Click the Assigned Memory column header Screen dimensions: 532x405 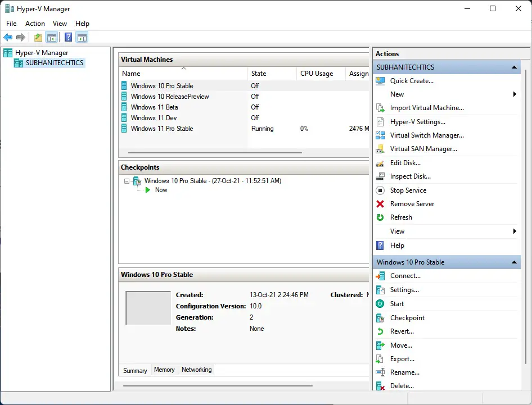[x=358, y=74]
